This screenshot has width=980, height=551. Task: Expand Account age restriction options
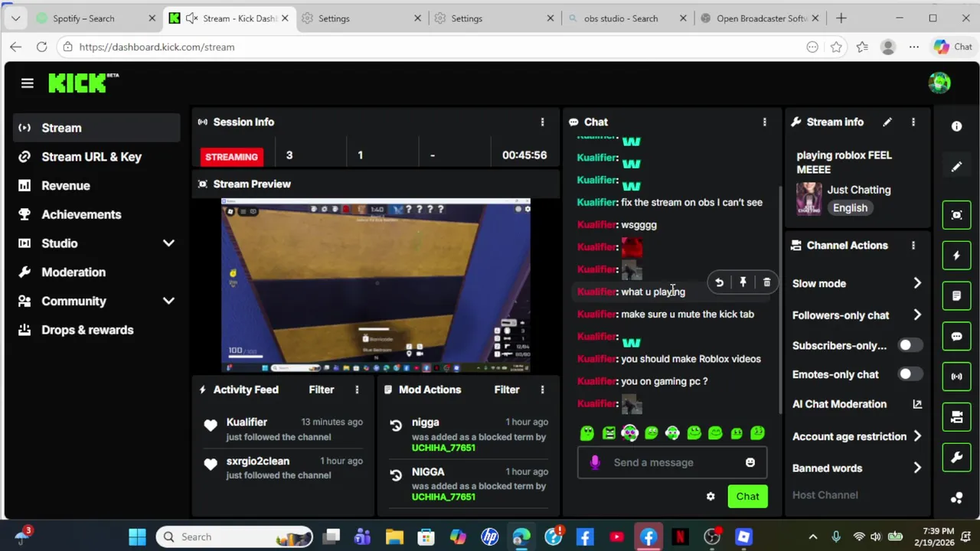[x=917, y=436]
